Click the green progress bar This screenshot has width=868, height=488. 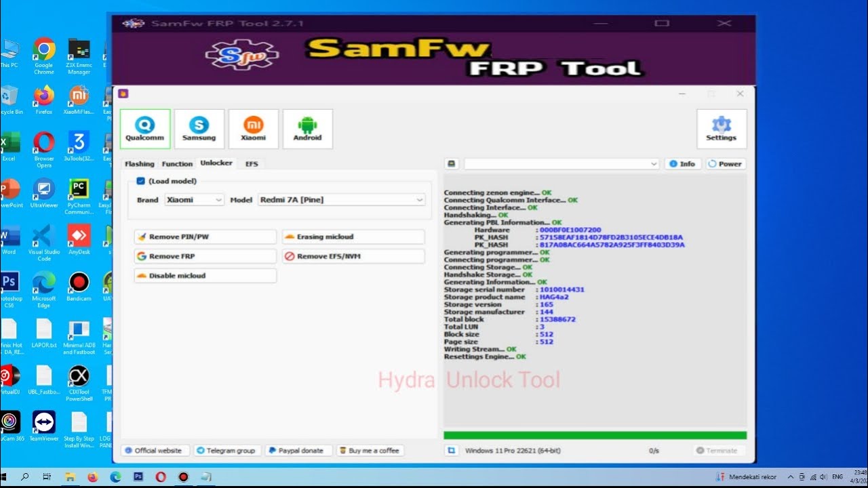(x=595, y=435)
